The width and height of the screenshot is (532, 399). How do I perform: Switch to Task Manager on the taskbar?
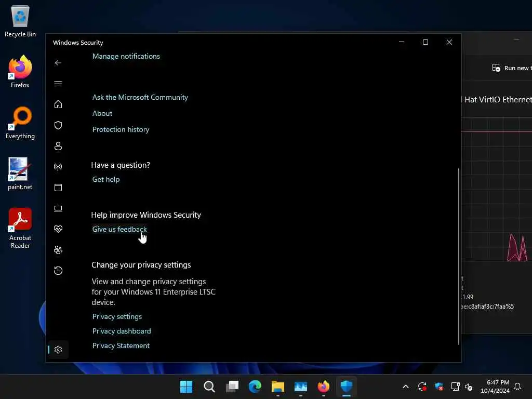(301, 387)
